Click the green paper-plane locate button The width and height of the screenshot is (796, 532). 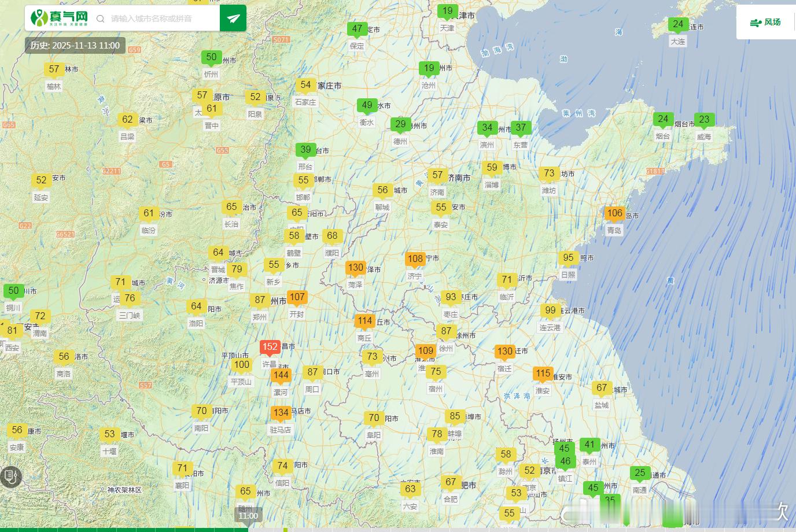coord(233,19)
